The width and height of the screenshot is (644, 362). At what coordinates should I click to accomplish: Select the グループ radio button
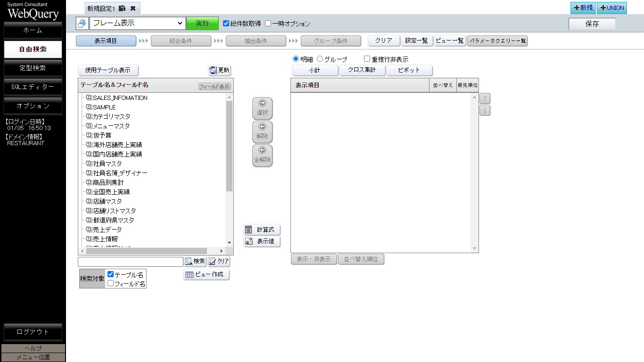321,58
